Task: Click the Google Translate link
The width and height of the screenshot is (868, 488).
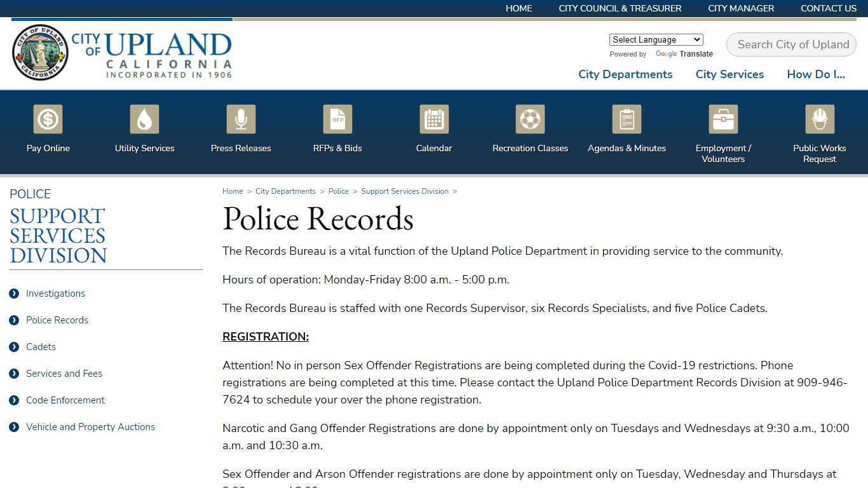Action: click(x=684, y=54)
